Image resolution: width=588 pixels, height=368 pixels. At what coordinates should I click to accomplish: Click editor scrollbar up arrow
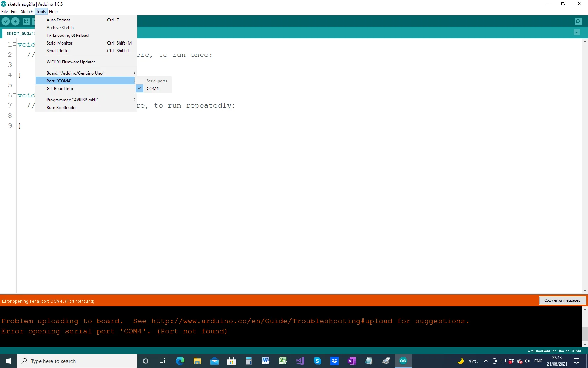point(585,41)
